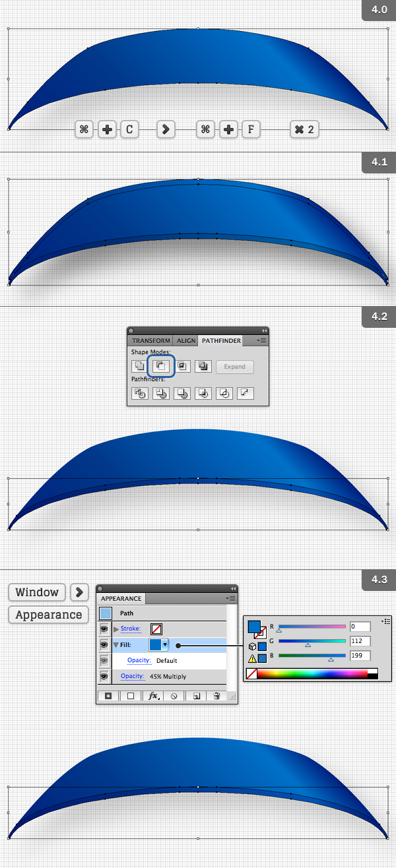Viewport: 396px width, 868px height.
Task: Click the Outline pathfinder icon
Action: (x=224, y=393)
